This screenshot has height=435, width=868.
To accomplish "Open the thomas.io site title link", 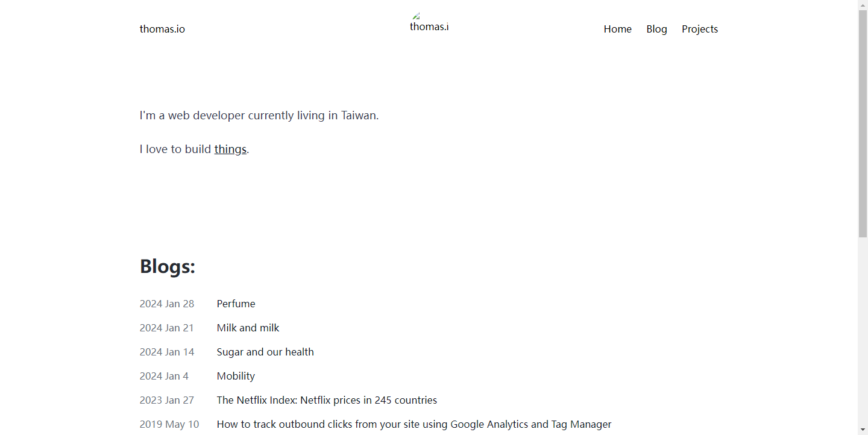I will tap(162, 29).
